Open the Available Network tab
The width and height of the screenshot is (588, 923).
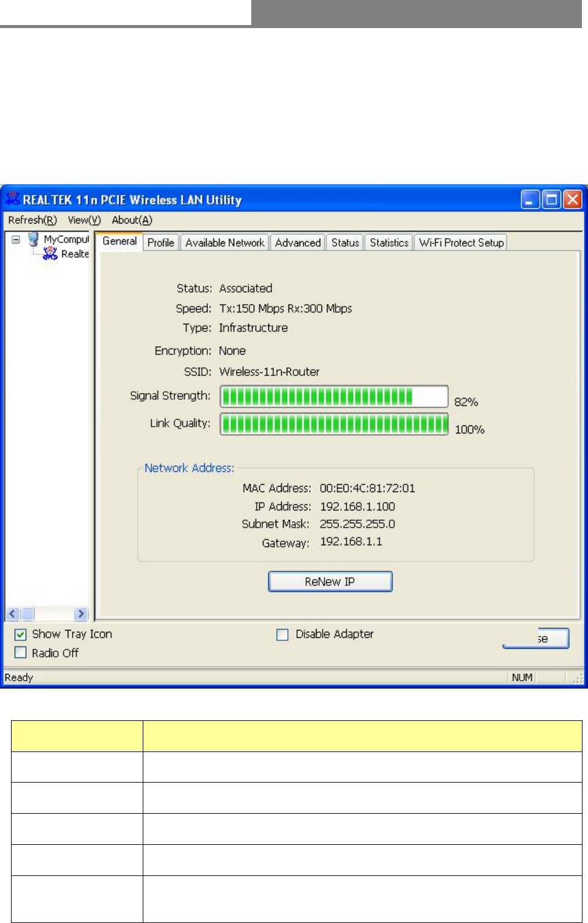(225, 242)
